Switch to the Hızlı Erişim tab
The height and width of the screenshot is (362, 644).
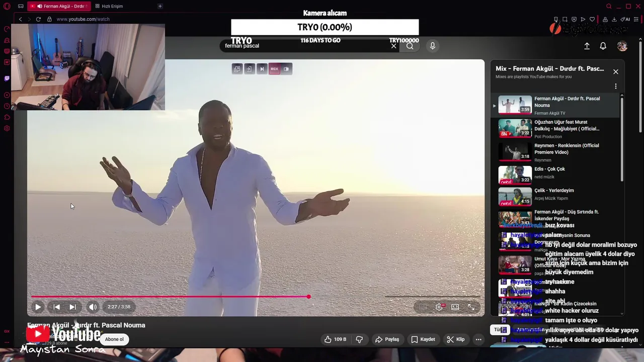point(109,6)
